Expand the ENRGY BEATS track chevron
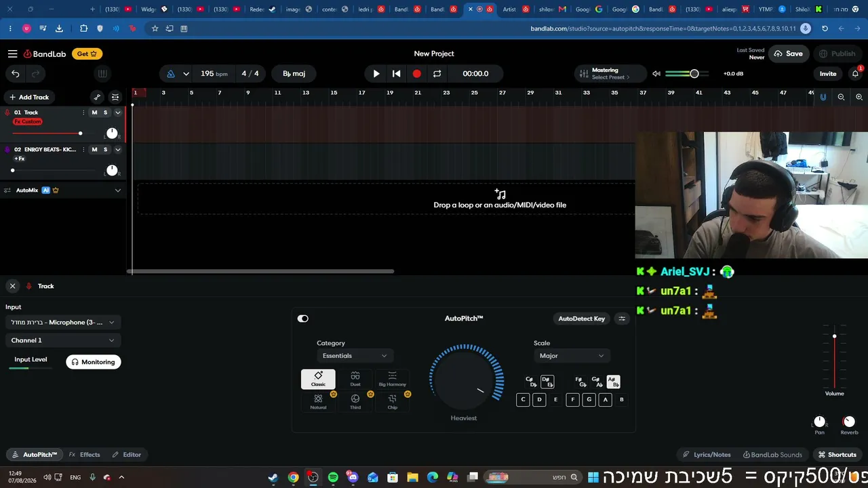The image size is (868, 488). 117,149
